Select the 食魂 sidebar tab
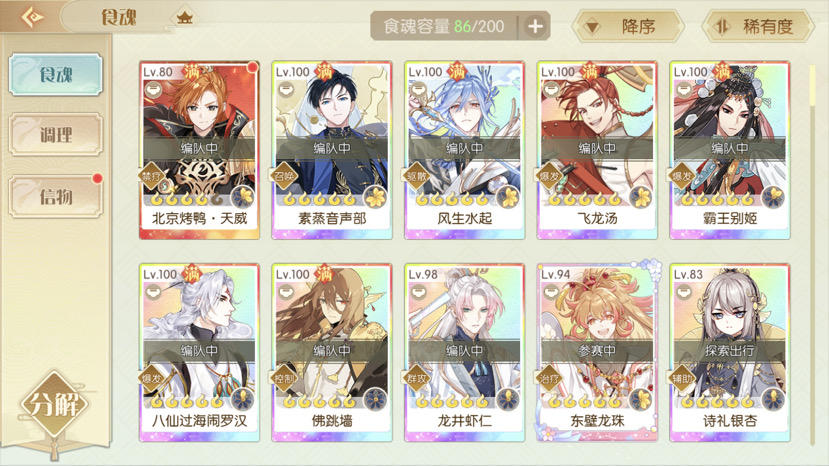Image resolution: width=829 pixels, height=466 pixels. [56, 75]
